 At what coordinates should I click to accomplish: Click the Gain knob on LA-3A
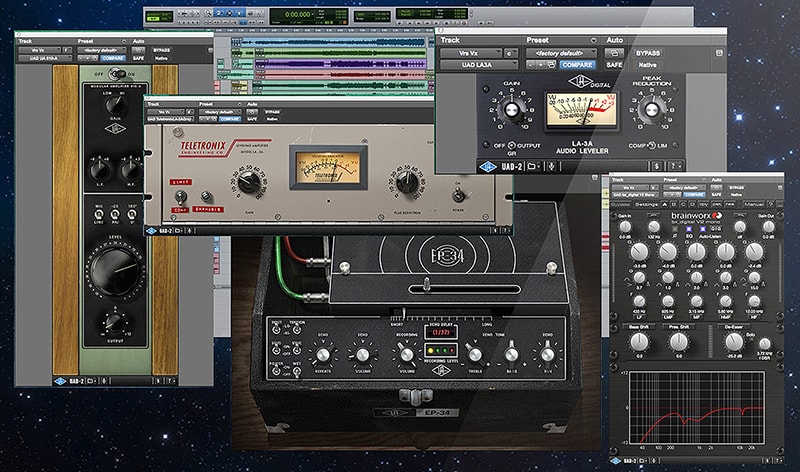coord(511,110)
